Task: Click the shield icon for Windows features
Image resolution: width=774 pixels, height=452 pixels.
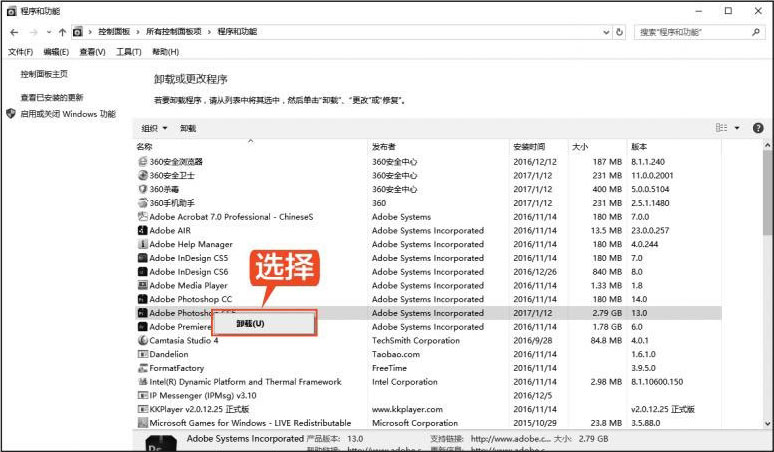Action: click(11, 114)
